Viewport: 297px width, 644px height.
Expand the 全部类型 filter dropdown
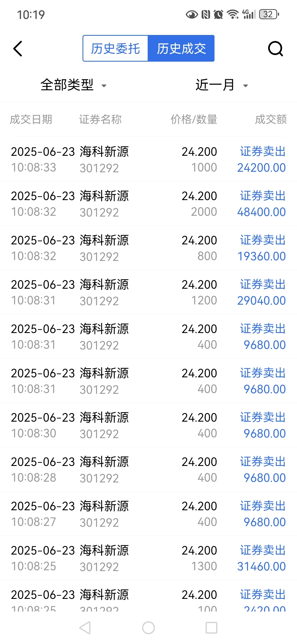pyautogui.click(x=73, y=85)
